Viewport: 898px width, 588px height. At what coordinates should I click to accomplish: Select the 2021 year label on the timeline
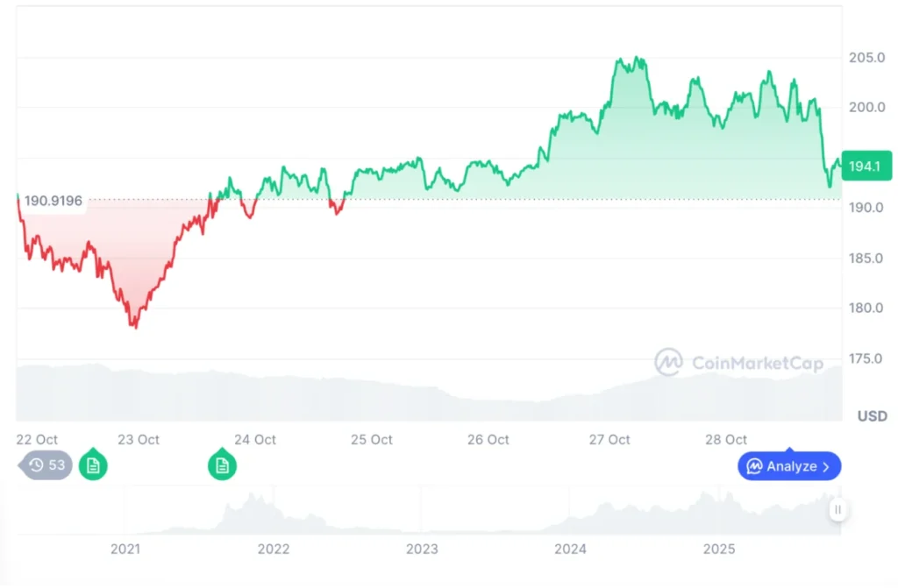pos(125,549)
